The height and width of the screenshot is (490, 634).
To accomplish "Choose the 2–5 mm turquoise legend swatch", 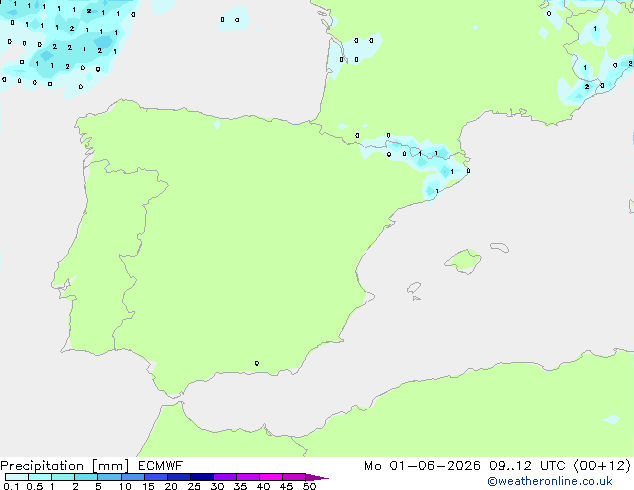I will coord(86,477).
